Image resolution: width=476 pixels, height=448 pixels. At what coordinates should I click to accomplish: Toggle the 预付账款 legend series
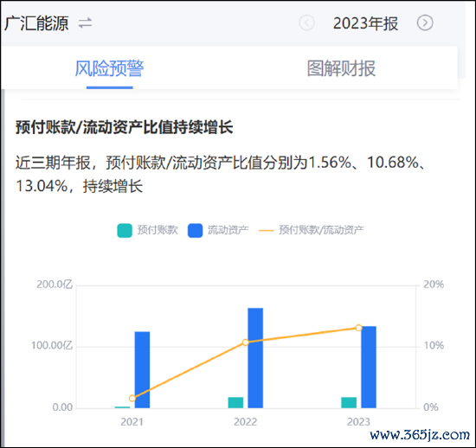pyautogui.click(x=147, y=230)
